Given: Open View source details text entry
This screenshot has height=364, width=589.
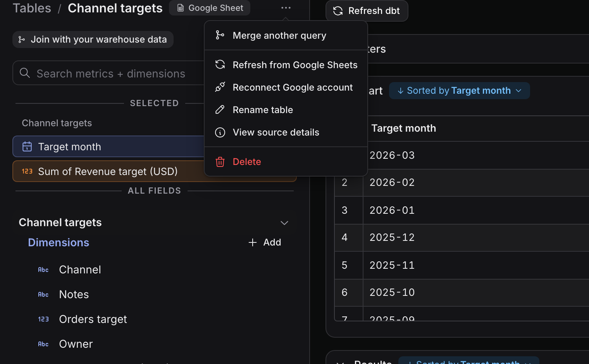Looking at the screenshot, I should pos(276,132).
